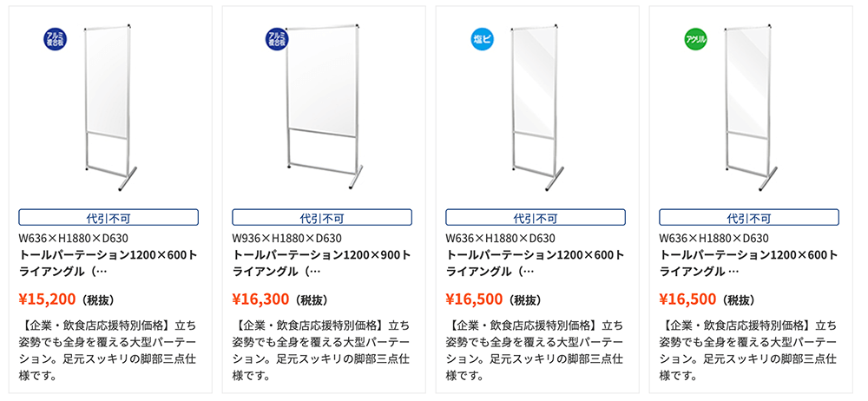Open the third product's トールパーテーション1200×600 title
The height and width of the screenshot is (401, 868).
pyautogui.click(x=535, y=263)
